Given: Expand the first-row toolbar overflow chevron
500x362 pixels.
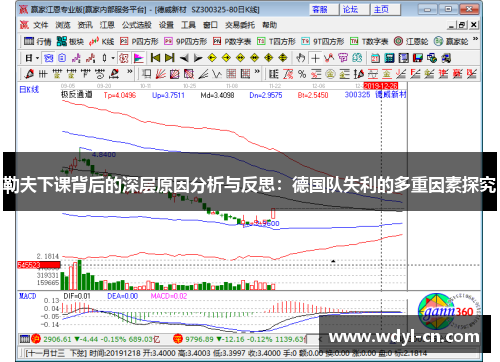Looking at the screenshot, I should click(475, 39).
